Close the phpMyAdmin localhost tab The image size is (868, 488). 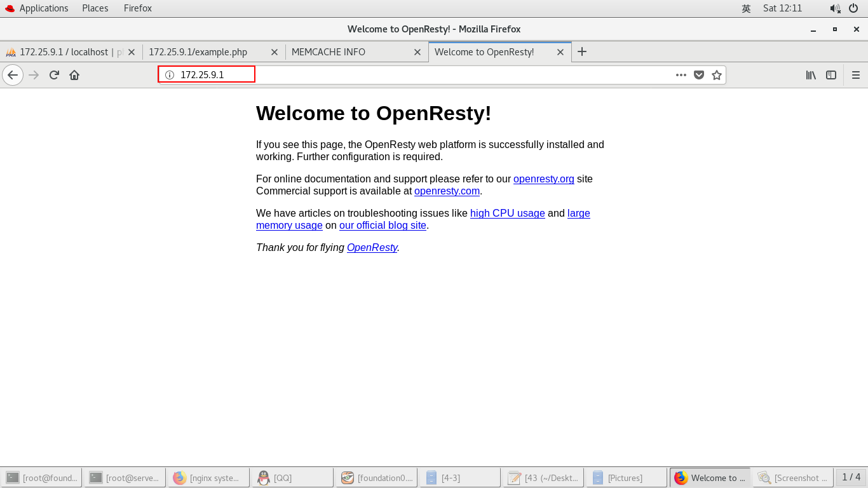click(x=132, y=52)
